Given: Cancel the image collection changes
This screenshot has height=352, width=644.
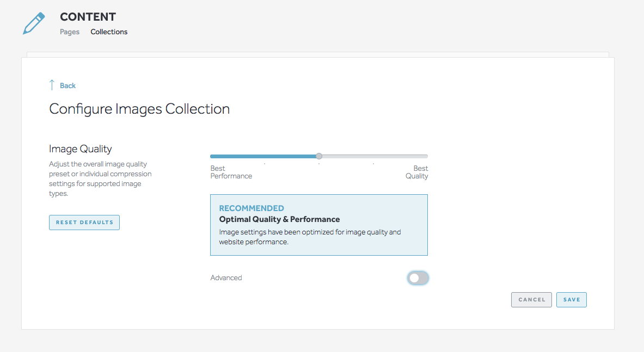Looking at the screenshot, I should tap(531, 300).
